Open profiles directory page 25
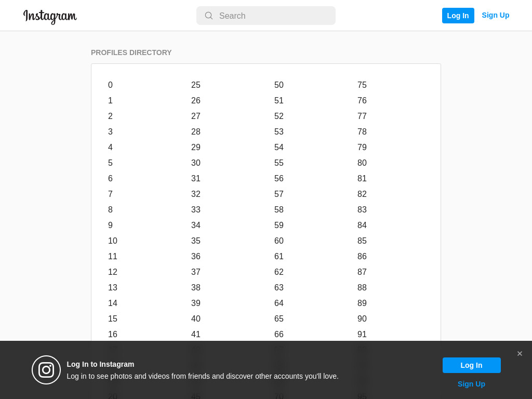This screenshot has height=399, width=532. 196,85
